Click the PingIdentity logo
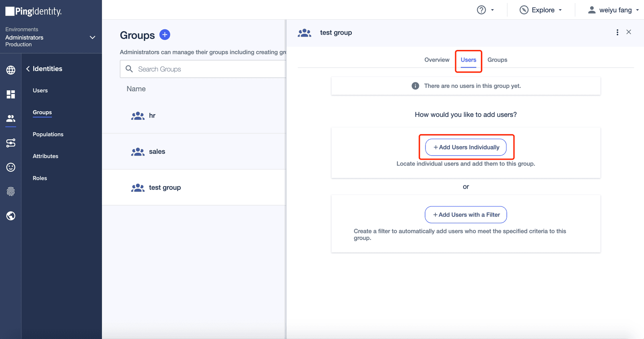Image resolution: width=644 pixels, height=339 pixels. (33, 11)
